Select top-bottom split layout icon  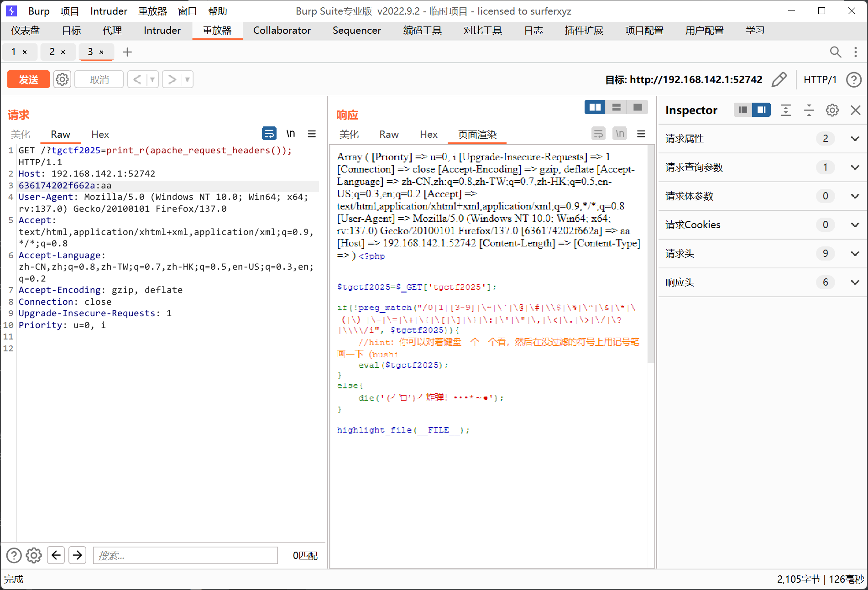[x=616, y=107]
